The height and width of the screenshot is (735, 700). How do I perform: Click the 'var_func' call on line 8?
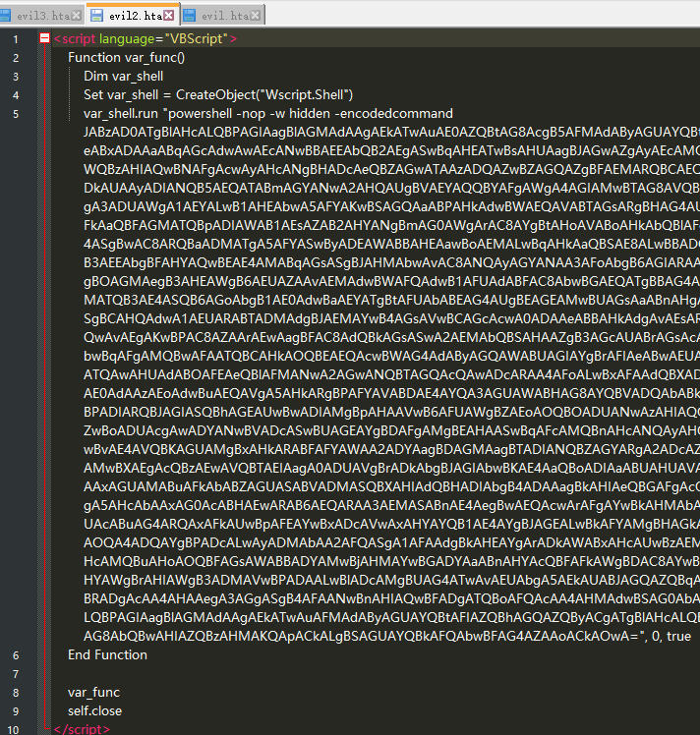[93, 693]
